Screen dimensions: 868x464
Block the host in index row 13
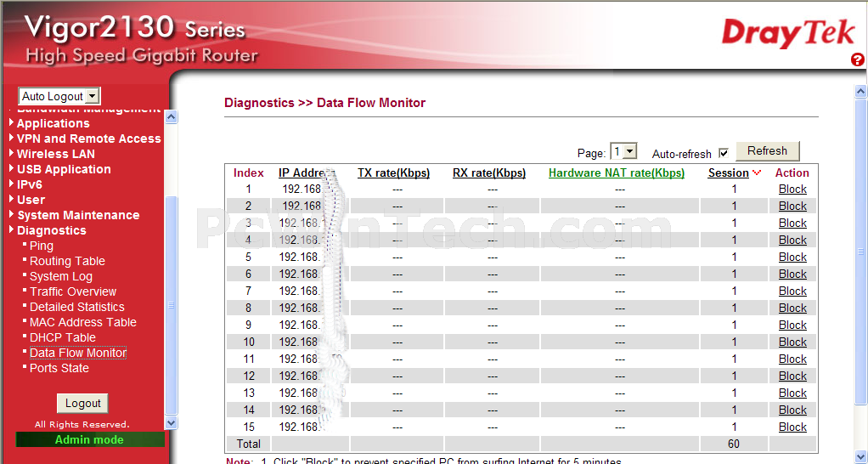(x=792, y=393)
